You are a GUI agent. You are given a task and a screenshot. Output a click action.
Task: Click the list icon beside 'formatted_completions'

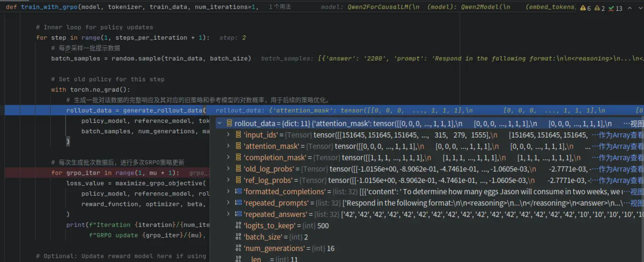(238, 191)
